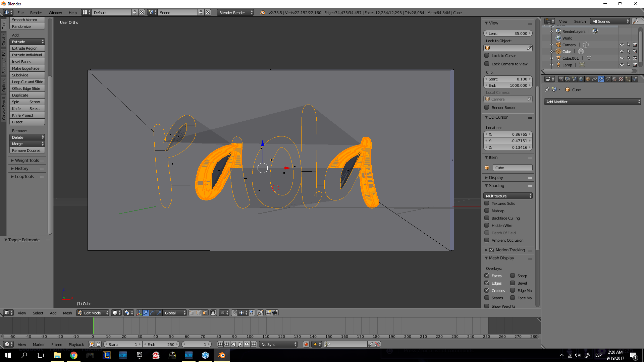The height and width of the screenshot is (362, 644).
Task: Select the scale manipulator icon
Action: pyautogui.click(x=159, y=313)
